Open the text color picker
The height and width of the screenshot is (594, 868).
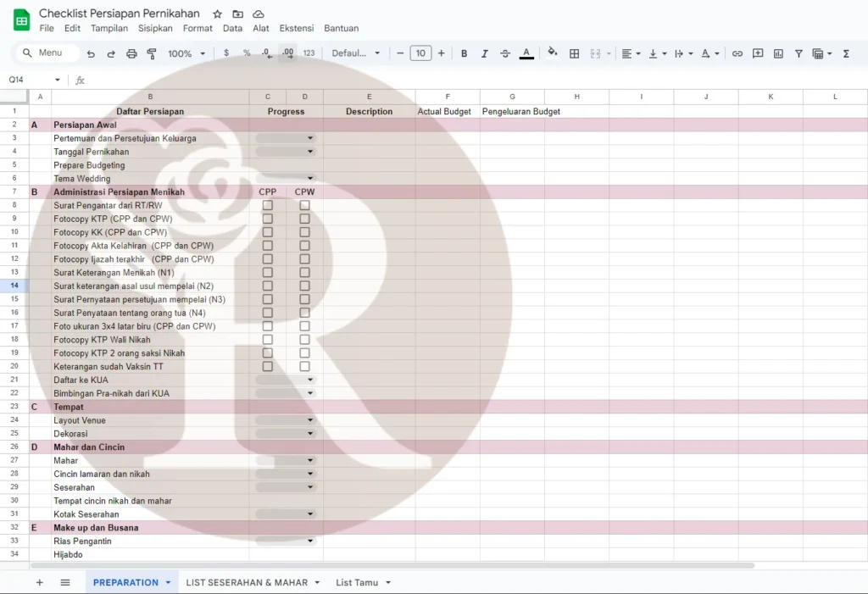tap(526, 53)
